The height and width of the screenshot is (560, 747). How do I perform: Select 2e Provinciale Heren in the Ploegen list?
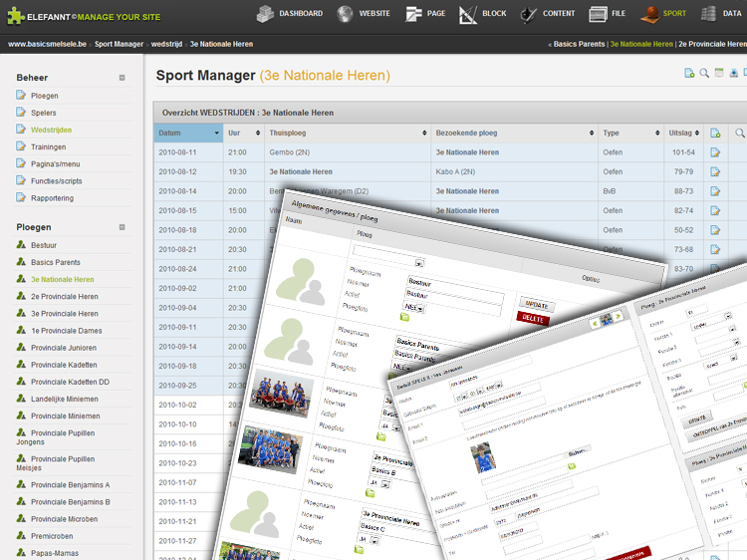65,297
